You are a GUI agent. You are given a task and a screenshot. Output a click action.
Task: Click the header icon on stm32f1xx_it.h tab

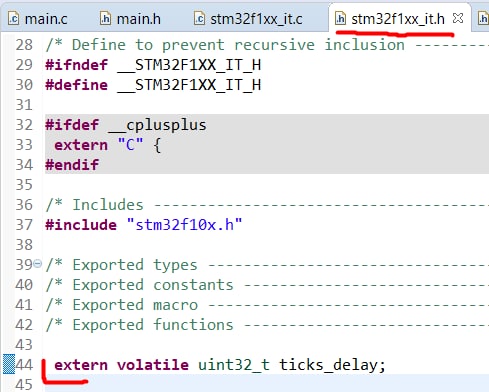click(x=341, y=19)
